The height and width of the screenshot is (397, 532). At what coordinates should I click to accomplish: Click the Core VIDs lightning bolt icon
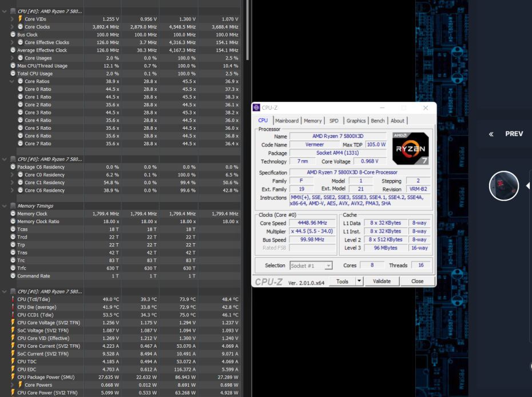[20, 19]
